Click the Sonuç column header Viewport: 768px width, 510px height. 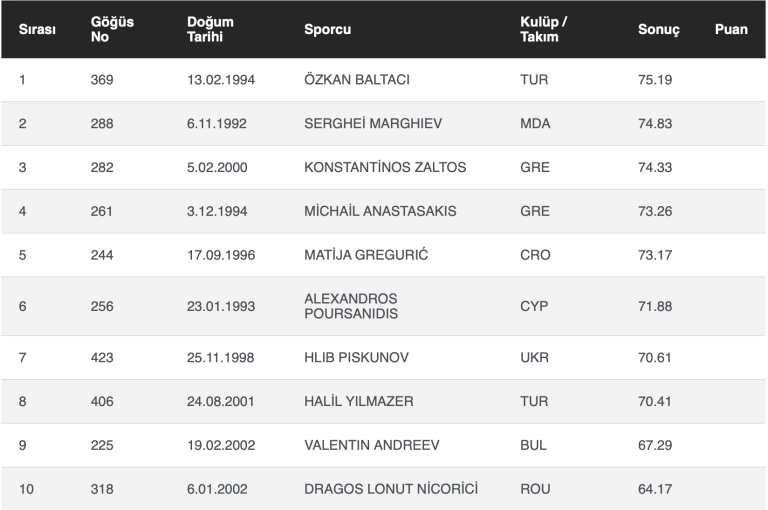[x=658, y=30]
